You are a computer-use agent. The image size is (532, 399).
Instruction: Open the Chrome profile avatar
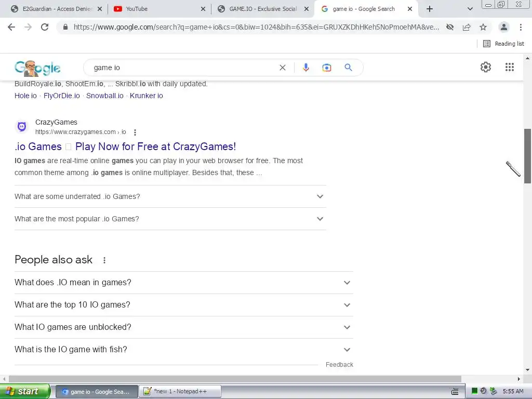(x=504, y=27)
